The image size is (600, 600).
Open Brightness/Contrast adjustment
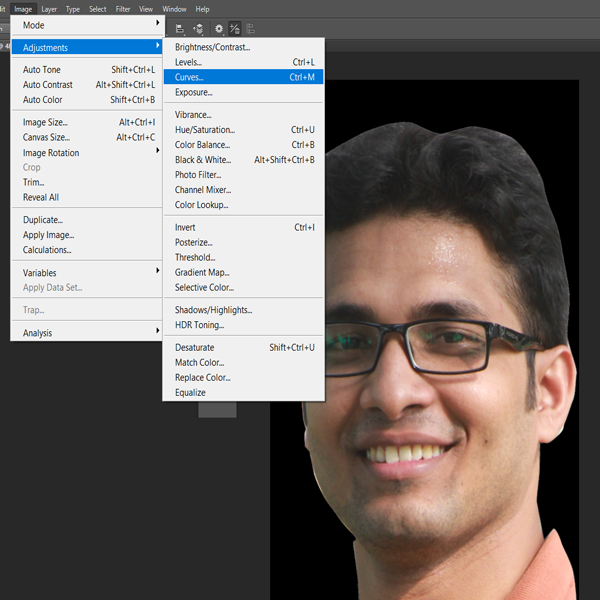tap(244, 47)
